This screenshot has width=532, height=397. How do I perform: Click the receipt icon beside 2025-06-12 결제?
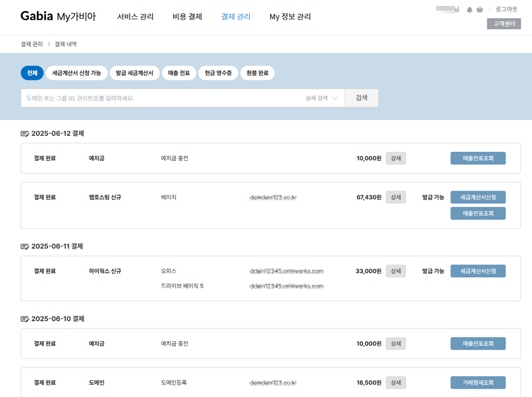(25, 134)
